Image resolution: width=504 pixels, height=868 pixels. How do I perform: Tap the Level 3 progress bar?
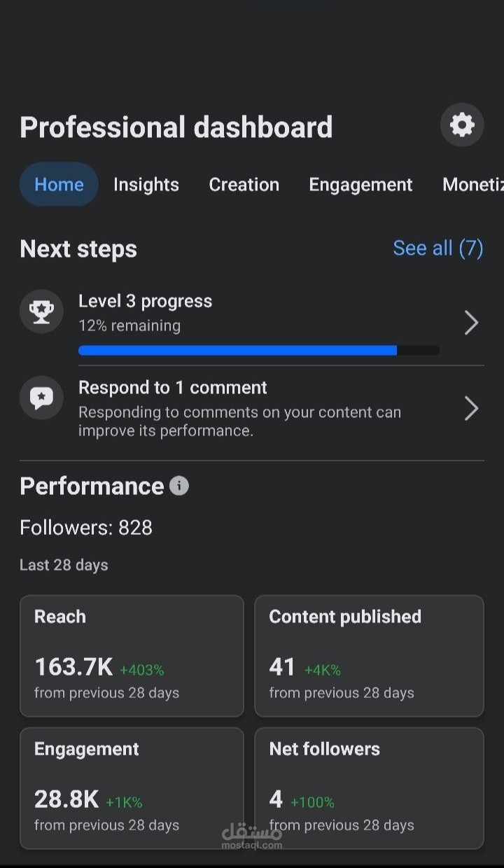(259, 350)
